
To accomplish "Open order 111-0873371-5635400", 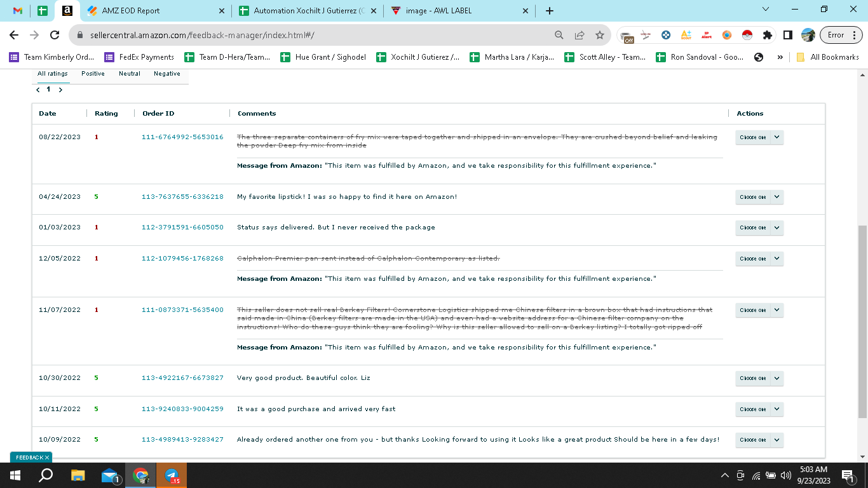I will (x=182, y=310).
